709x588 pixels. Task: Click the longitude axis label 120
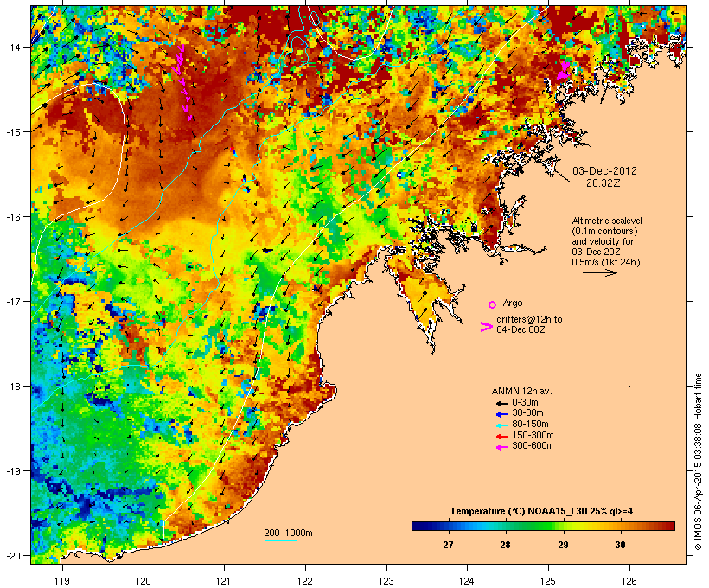(x=144, y=581)
